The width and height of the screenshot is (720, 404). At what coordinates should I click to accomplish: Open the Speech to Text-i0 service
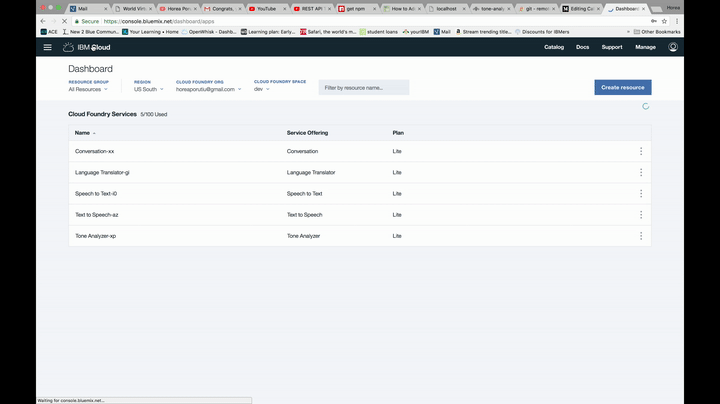pos(96,193)
